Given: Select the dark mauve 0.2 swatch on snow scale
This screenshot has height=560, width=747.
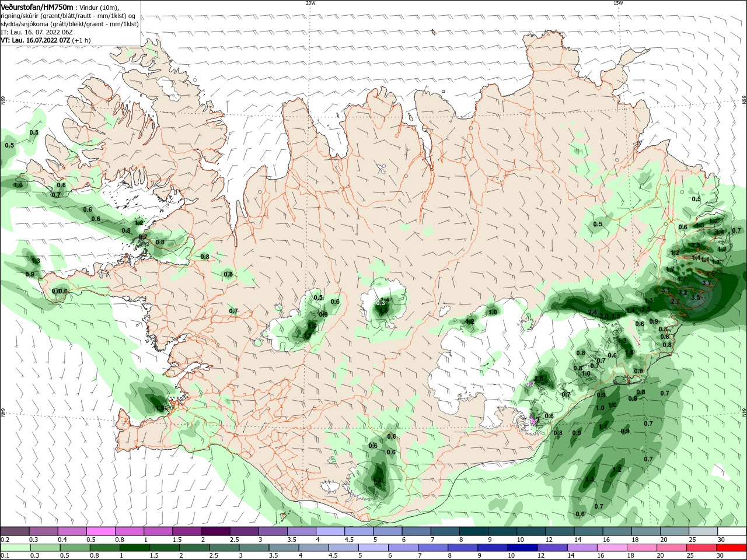Looking at the screenshot, I should pos(15,531).
